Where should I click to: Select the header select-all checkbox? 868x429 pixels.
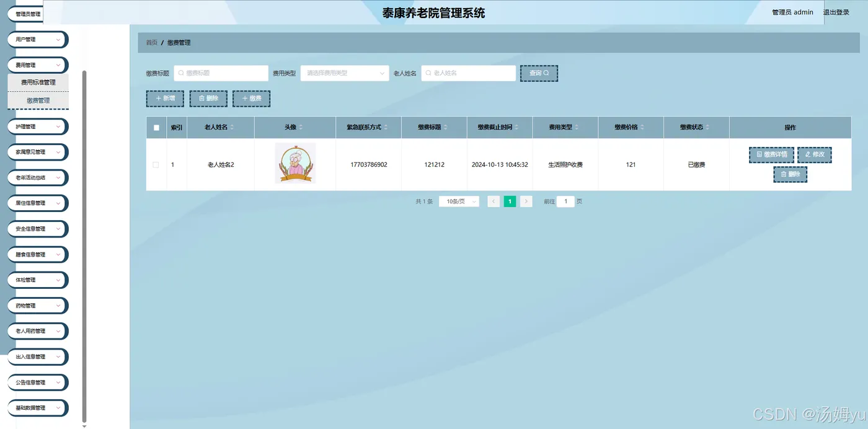tap(156, 128)
